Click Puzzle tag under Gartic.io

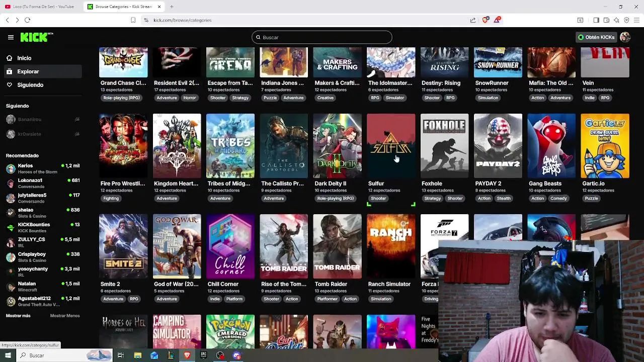(591, 199)
